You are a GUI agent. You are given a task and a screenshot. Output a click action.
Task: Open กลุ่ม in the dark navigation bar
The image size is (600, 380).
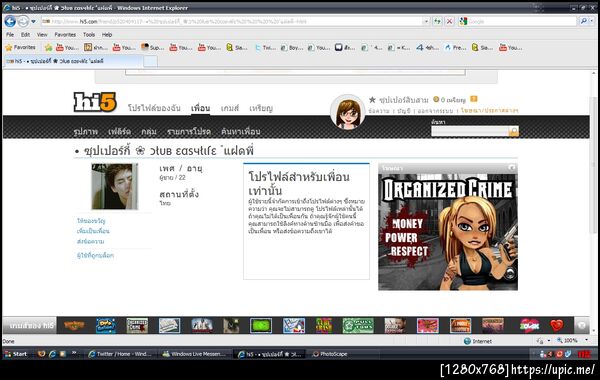click(148, 131)
